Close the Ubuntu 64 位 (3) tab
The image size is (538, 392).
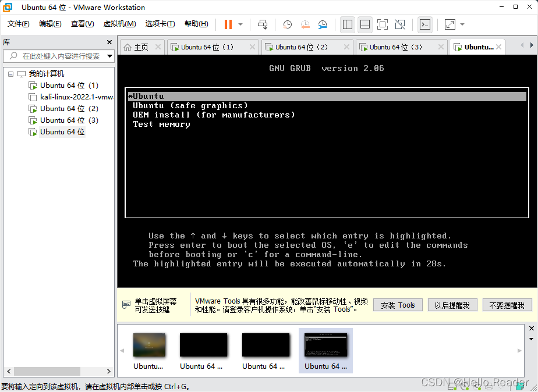[441, 47]
